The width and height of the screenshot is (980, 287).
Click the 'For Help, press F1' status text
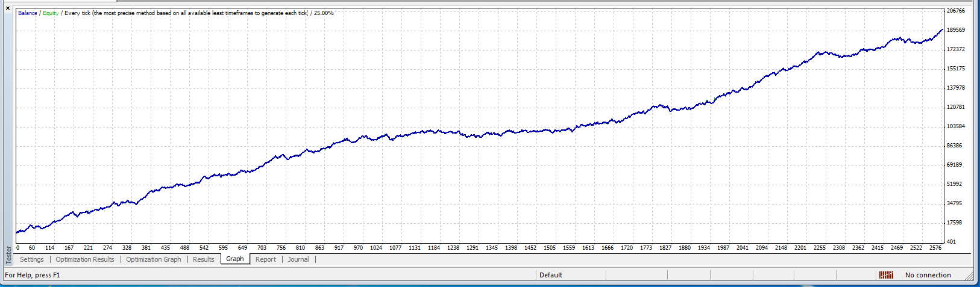[33, 275]
